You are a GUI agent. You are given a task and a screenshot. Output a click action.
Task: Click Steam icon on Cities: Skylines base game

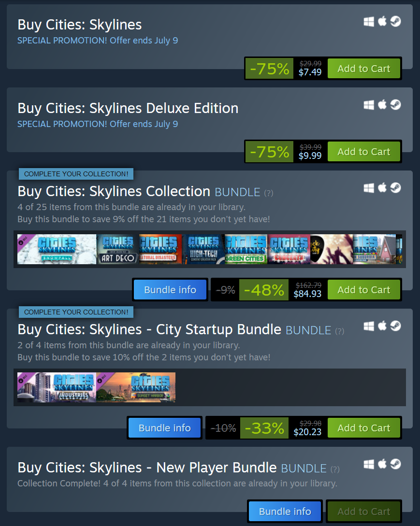click(x=395, y=22)
